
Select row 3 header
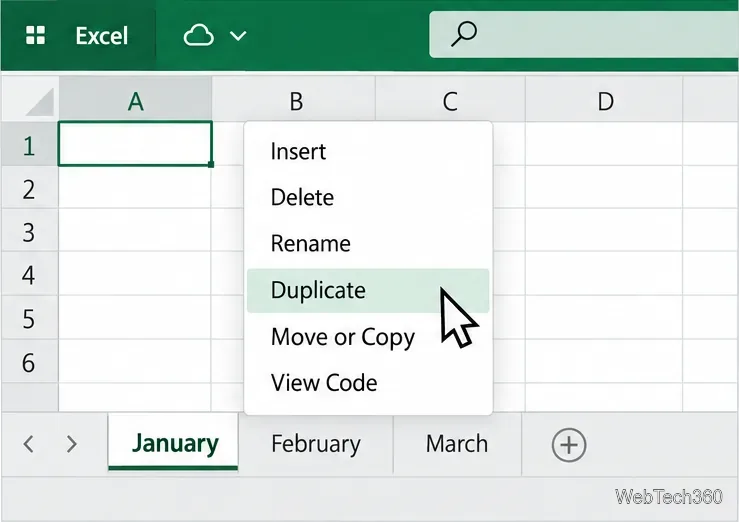[x=29, y=231]
